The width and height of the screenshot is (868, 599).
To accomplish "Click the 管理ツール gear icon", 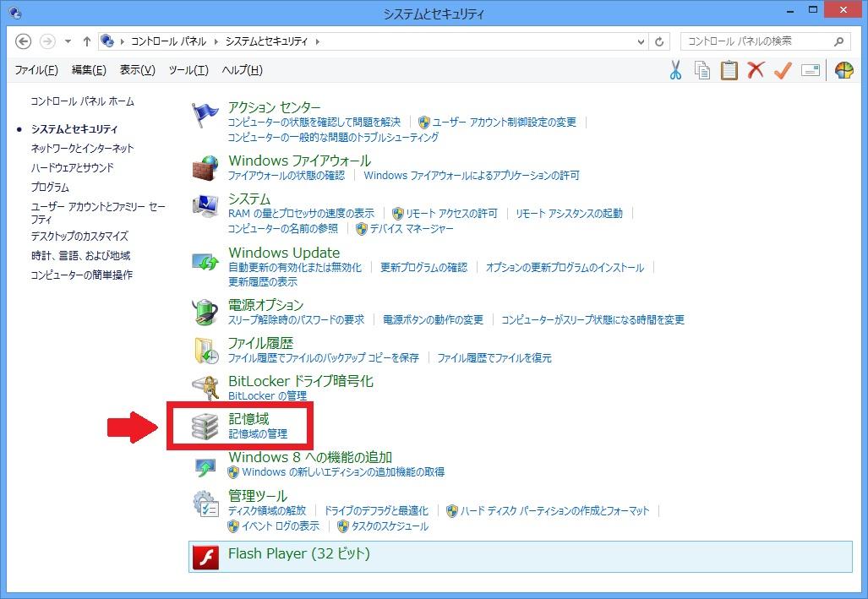I will [205, 504].
